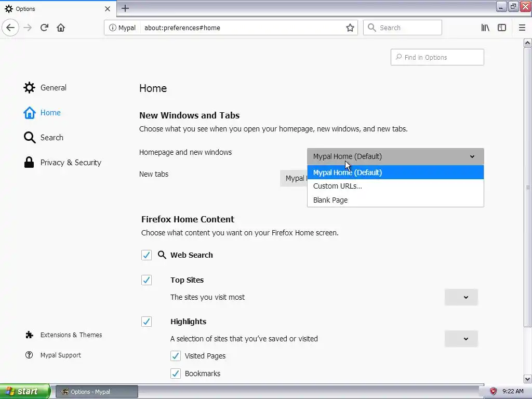This screenshot has width=532, height=399.
Task: Click the scrollbar down arrow
Action: point(527,379)
